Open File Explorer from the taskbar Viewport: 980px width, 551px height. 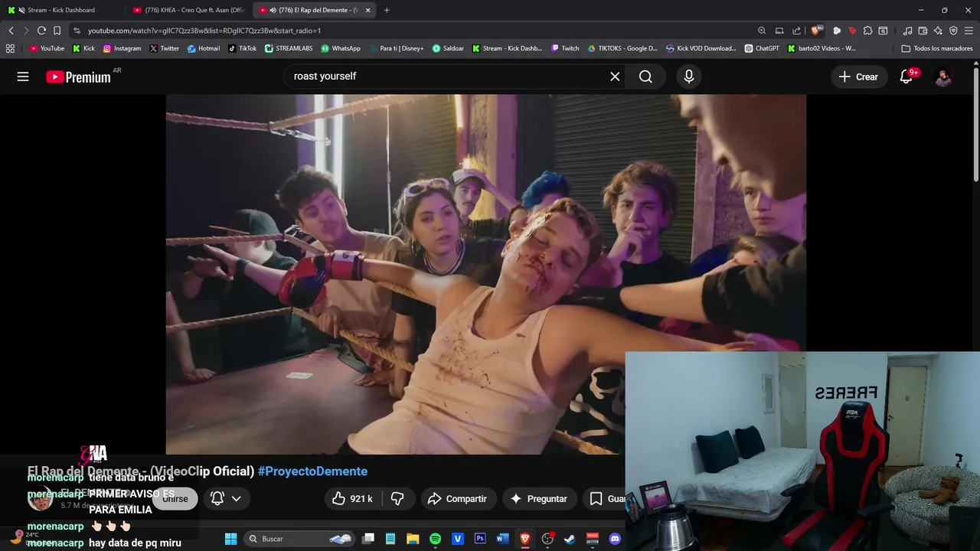(x=413, y=539)
